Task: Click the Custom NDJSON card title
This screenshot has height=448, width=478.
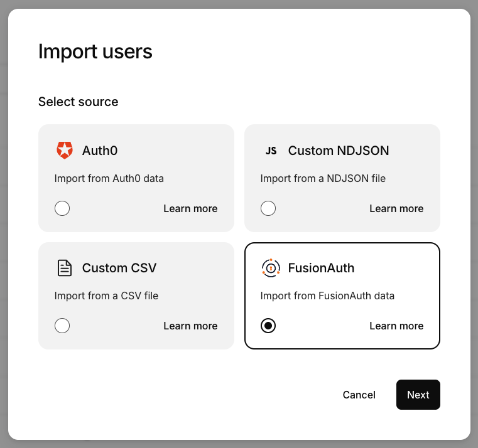Action: 339,151
